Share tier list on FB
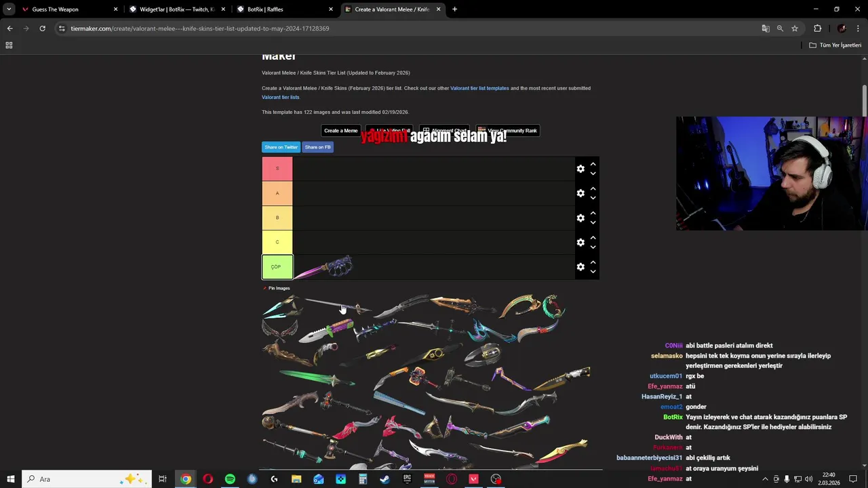The image size is (868, 488). (x=317, y=147)
